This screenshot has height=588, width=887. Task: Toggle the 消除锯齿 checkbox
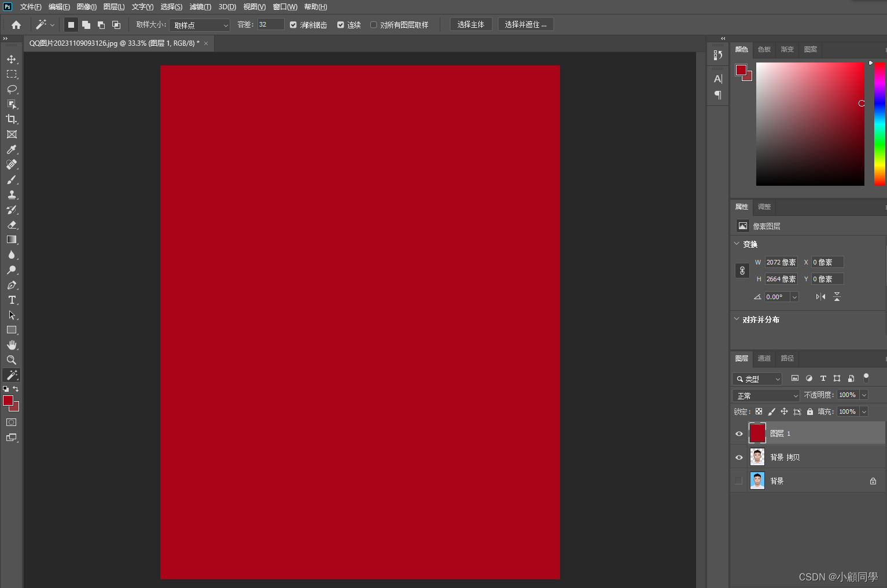[293, 25]
